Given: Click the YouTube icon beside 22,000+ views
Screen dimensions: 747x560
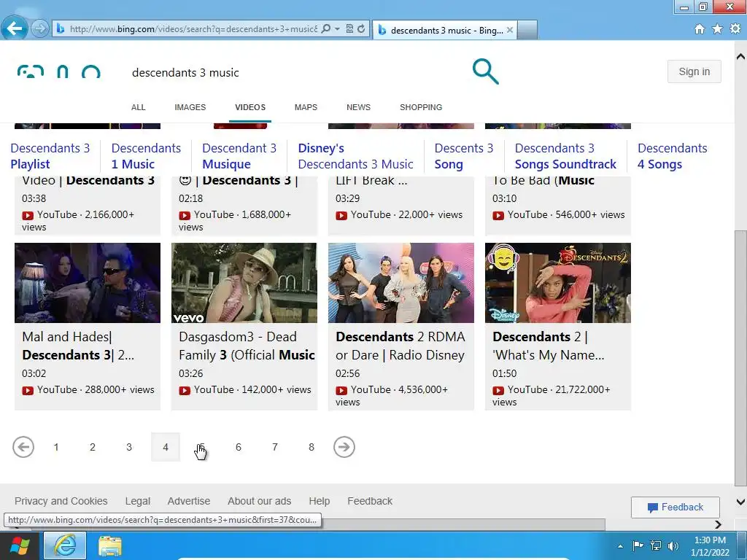Looking at the screenshot, I should (341, 215).
